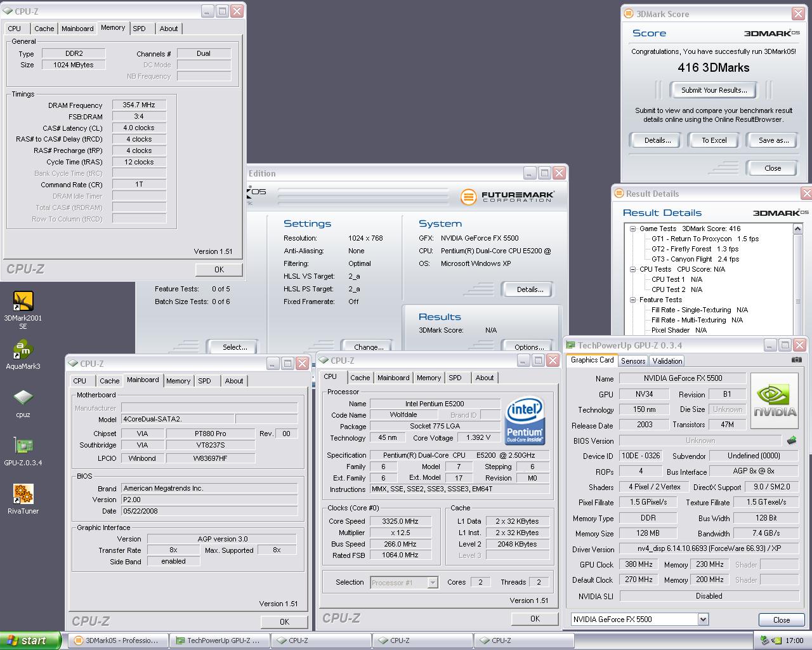Click Pixel Shader N/A result row
The width and height of the screenshot is (812, 650).
[679, 330]
